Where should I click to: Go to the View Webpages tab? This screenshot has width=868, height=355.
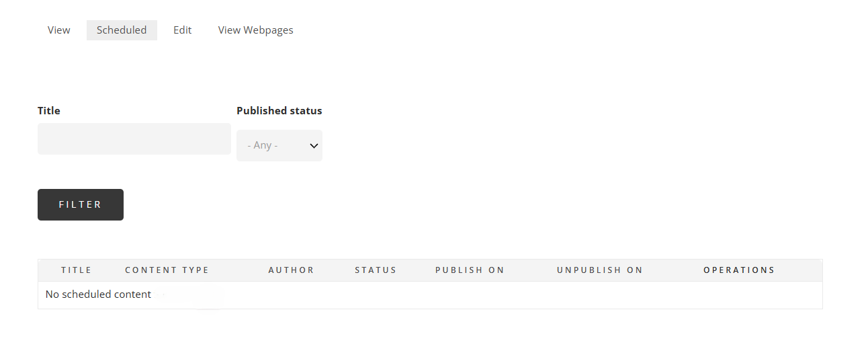point(256,30)
